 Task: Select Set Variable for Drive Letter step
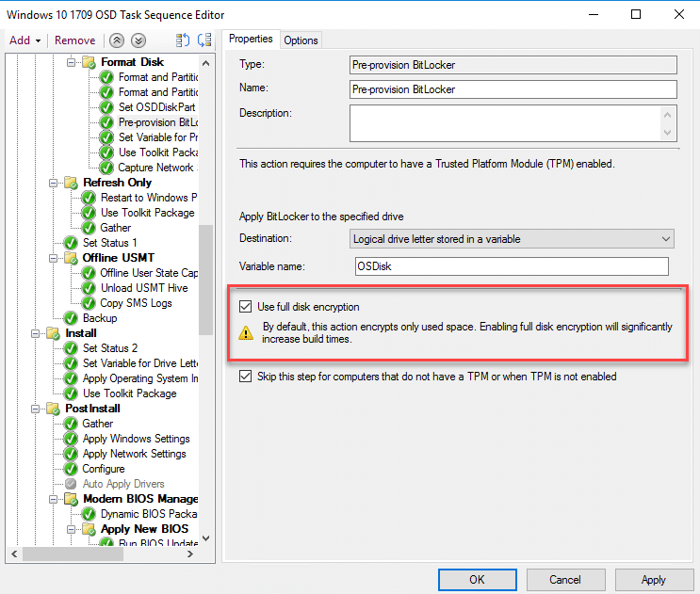tap(140, 363)
